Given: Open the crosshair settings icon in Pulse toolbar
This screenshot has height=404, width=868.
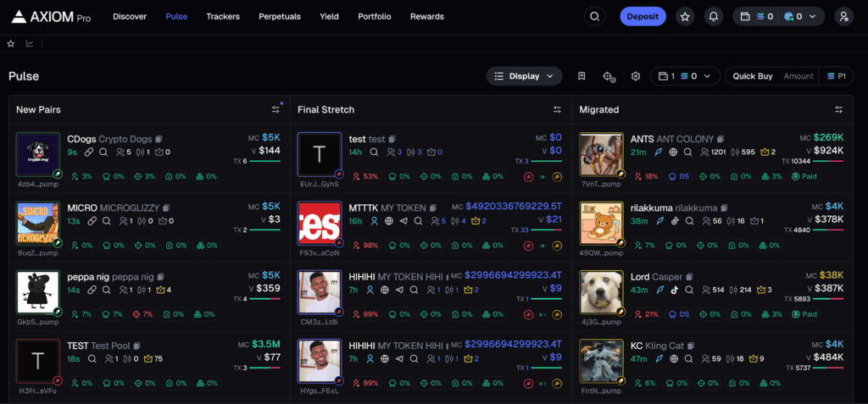Looking at the screenshot, I should coord(609,76).
